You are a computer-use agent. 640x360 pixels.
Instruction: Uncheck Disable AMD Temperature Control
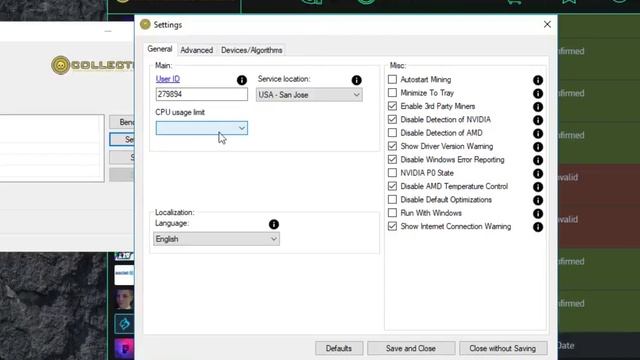pos(392,186)
